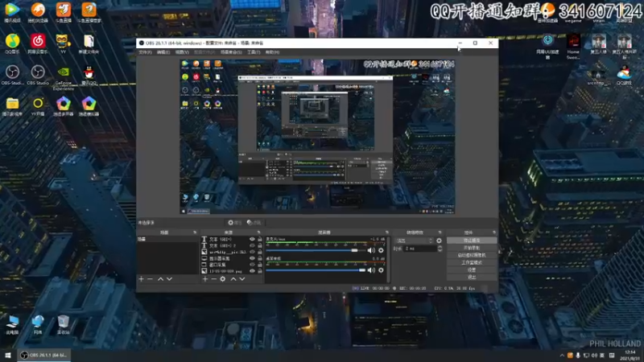
Task: Open the scene transition type dropdown
Action: coord(414,241)
